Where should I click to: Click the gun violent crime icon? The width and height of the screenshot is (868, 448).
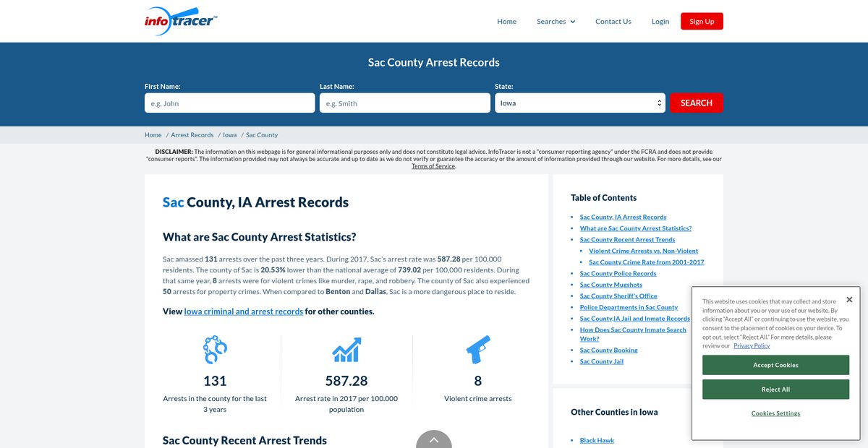click(x=477, y=350)
